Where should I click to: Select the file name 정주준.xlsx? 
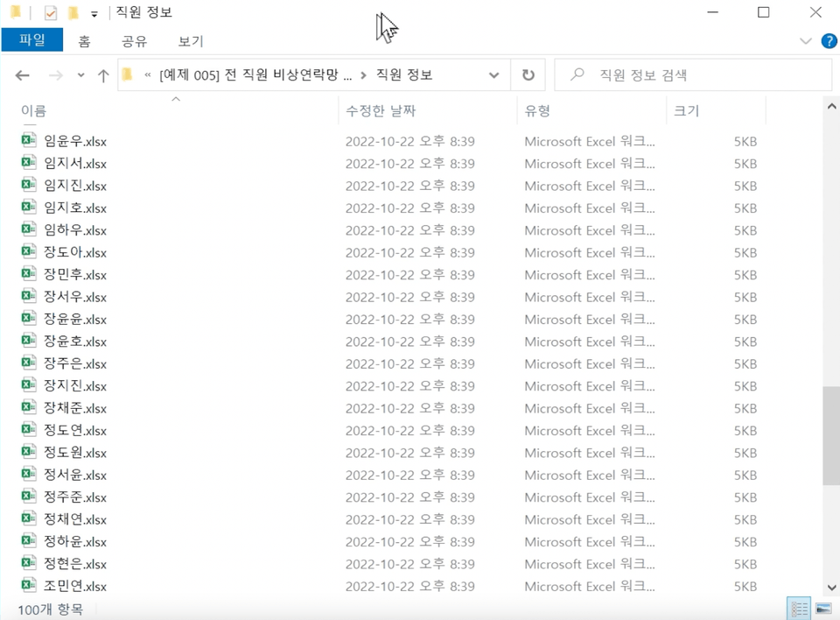click(x=75, y=497)
